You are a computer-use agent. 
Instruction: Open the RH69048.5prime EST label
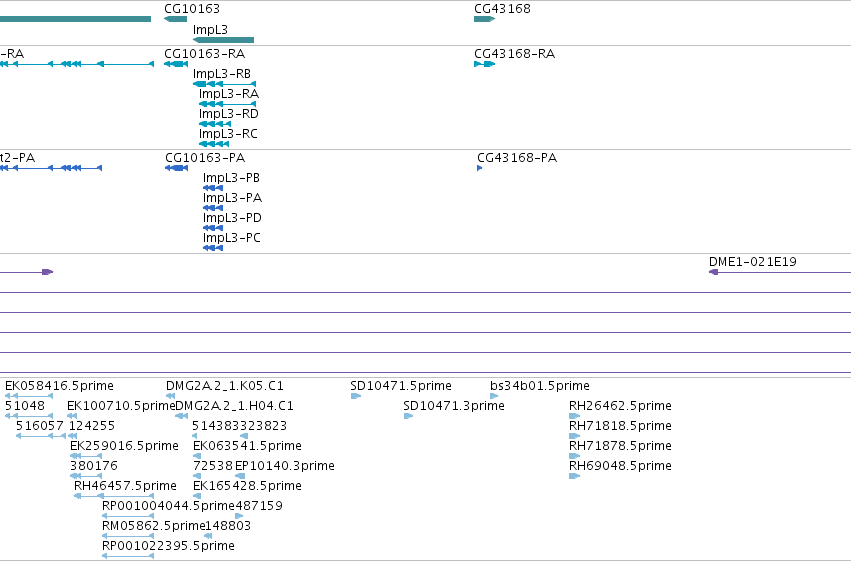point(620,466)
